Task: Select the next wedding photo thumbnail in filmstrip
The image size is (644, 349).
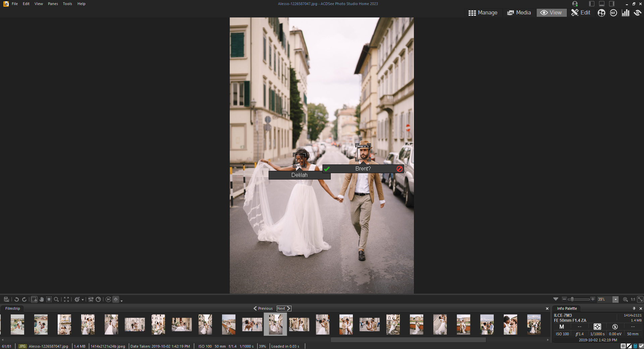Action: (299, 324)
